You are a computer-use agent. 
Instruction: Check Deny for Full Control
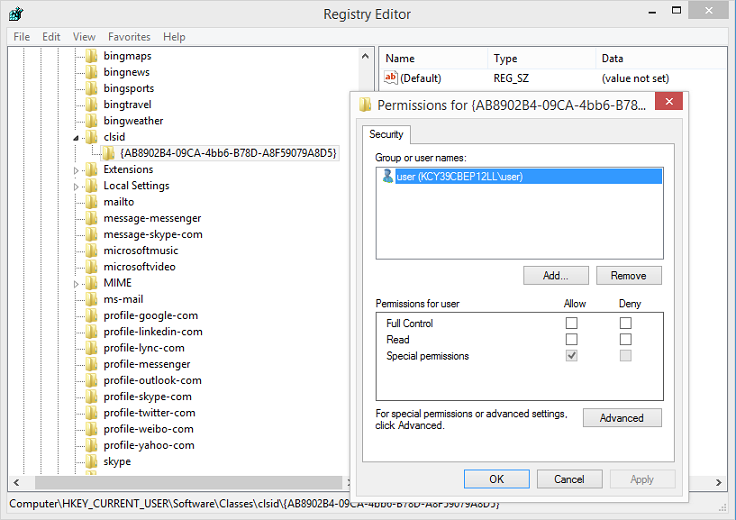[625, 323]
